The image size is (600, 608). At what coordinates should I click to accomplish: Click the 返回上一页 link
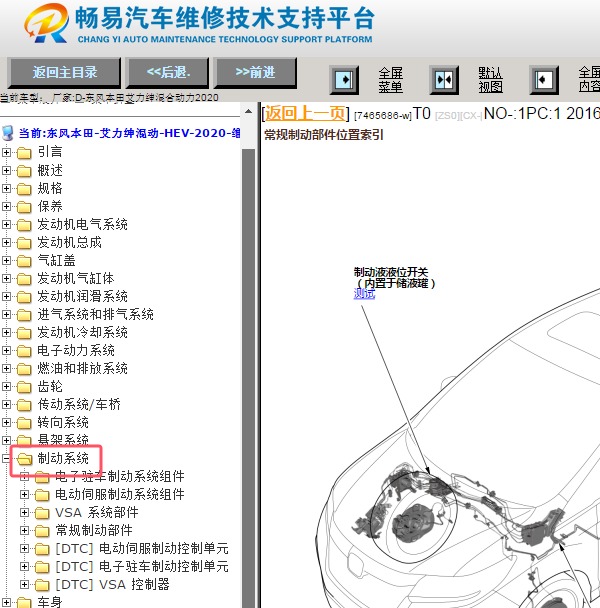click(x=305, y=113)
